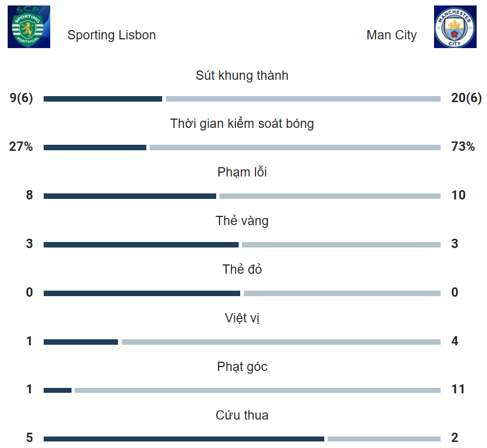This screenshot has width=487, height=448.
Task: Click the dark shots bar for Sporting
Action: coord(103,99)
